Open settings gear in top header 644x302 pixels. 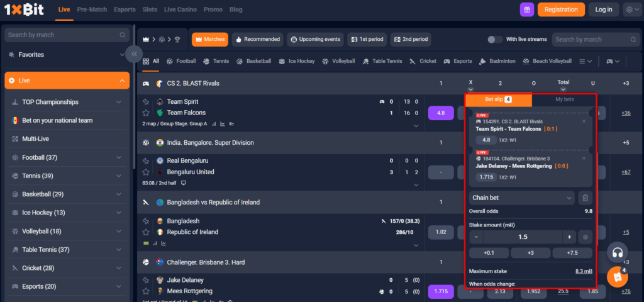pos(631,9)
